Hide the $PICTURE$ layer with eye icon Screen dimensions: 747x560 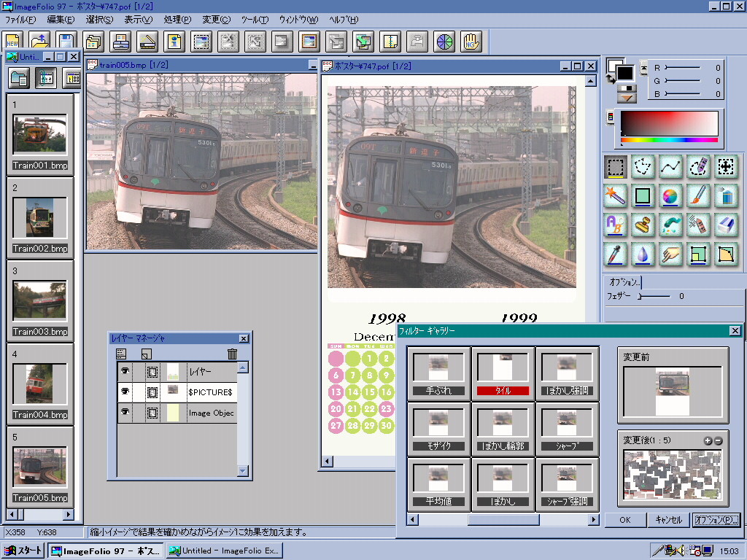[x=125, y=392]
